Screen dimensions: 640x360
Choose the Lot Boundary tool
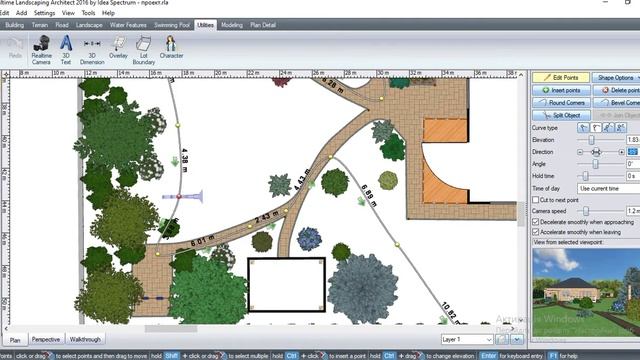[144, 50]
